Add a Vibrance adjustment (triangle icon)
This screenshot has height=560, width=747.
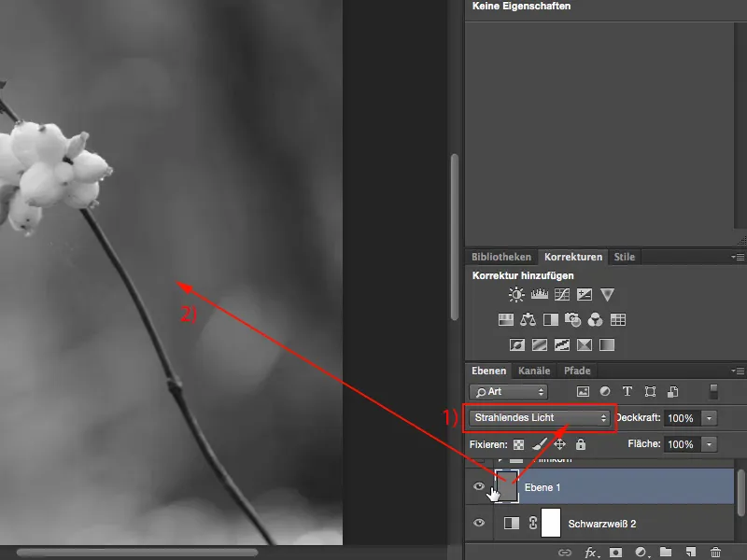607,295
